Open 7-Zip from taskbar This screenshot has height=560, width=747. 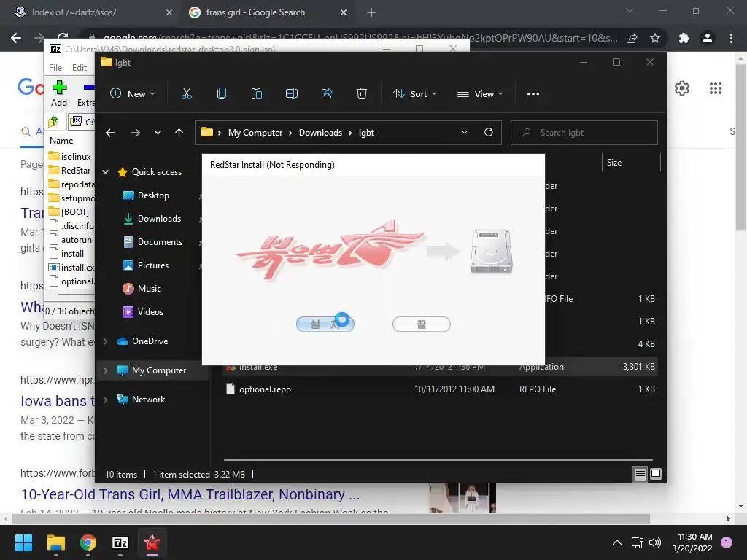(120, 542)
